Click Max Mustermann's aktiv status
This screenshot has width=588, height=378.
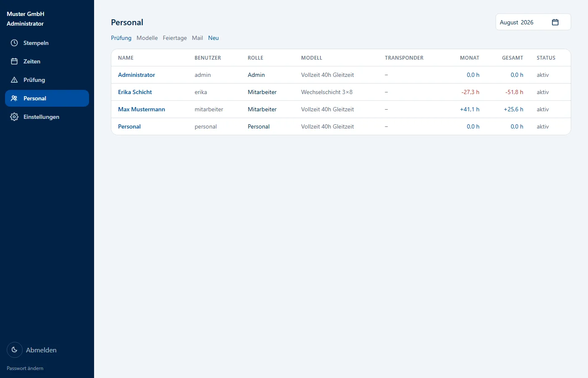pyautogui.click(x=543, y=109)
